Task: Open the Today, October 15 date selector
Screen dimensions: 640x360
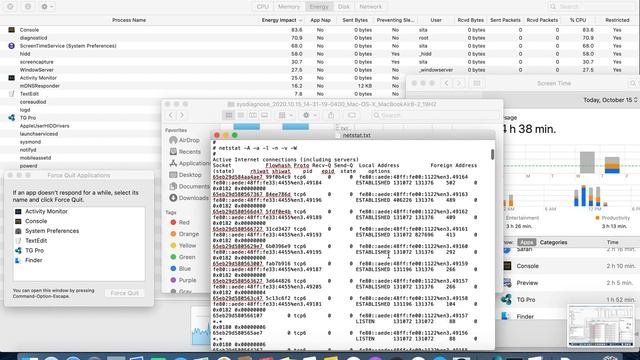Action: [610, 100]
